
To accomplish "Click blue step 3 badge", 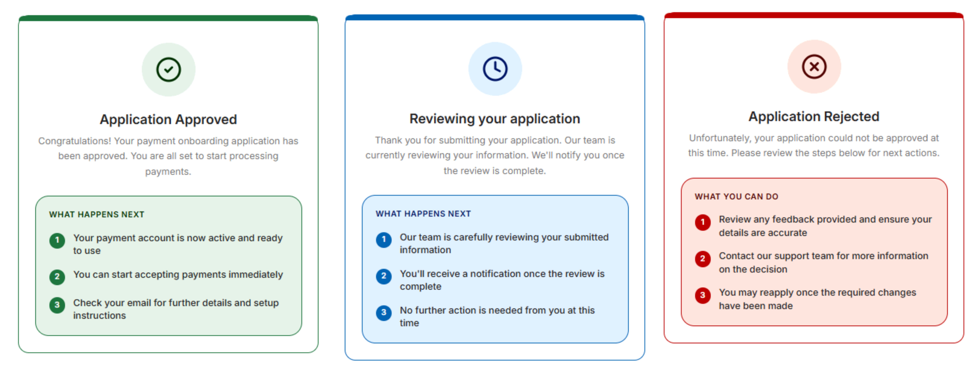I will [384, 313].
